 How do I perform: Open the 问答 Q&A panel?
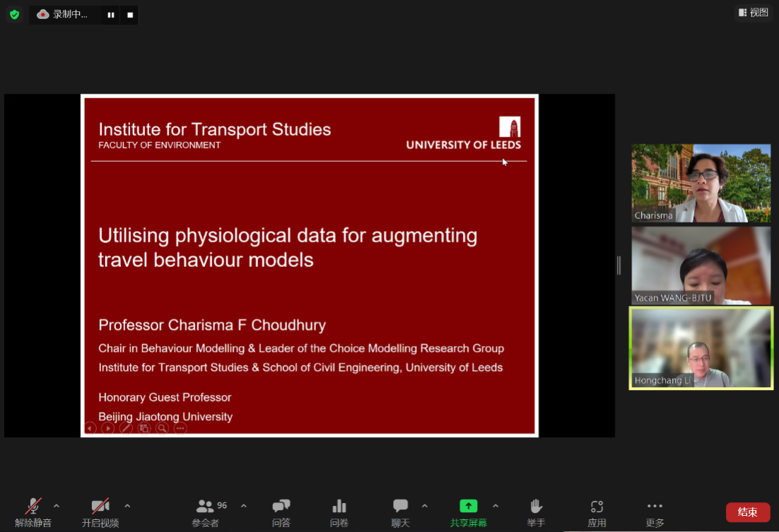[281, 513]
